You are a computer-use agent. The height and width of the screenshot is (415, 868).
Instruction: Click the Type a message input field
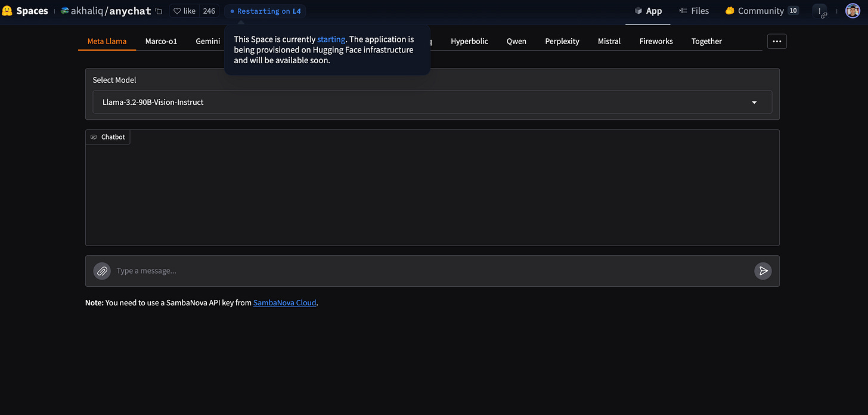point(432,271)
